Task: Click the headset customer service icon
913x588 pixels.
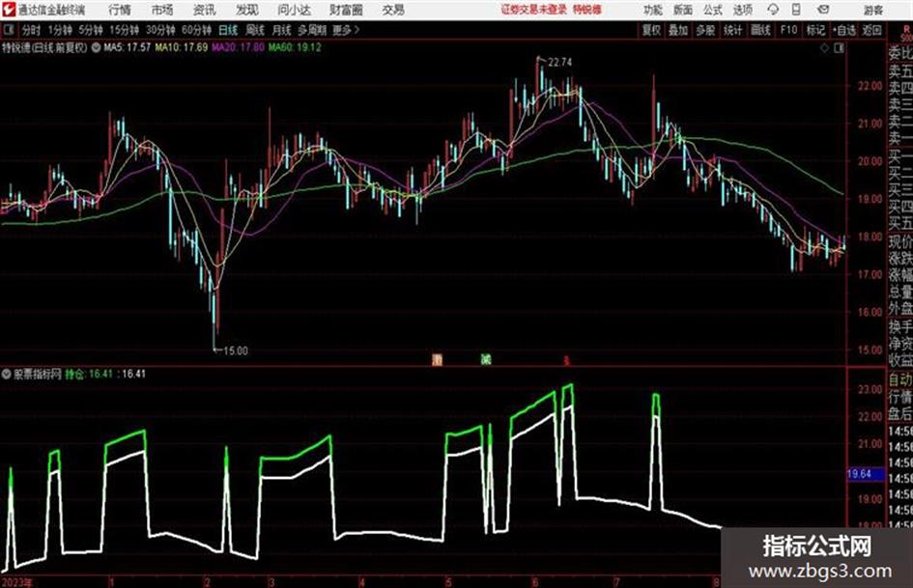Action: click(773, 10)
